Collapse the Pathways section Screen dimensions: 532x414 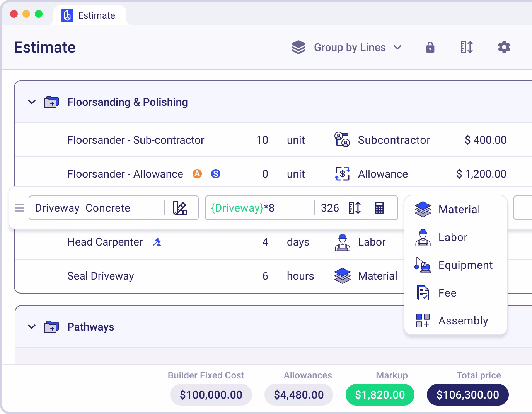pos(32,327)
